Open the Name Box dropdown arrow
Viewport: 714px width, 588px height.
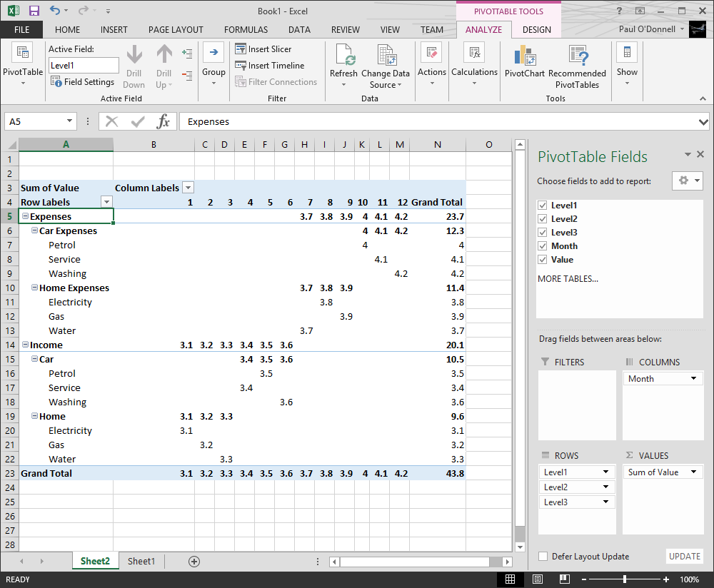coord(69,121)
